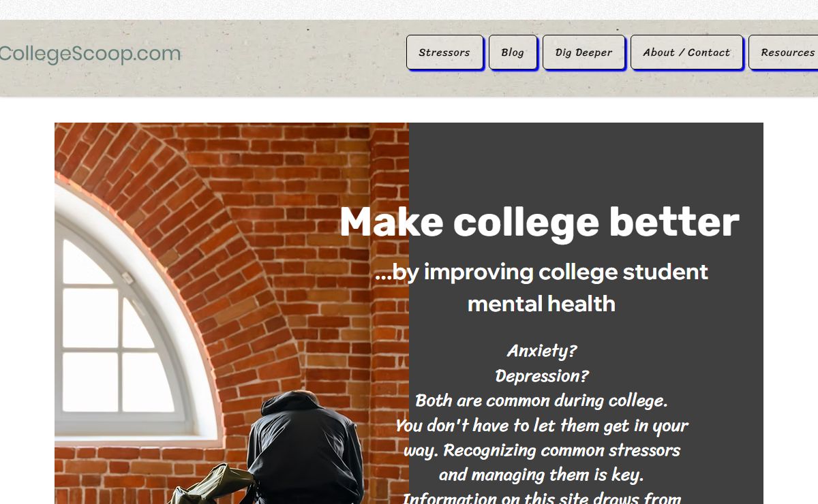
Task: Open the Resources nav button
Action: pos(784,52)
